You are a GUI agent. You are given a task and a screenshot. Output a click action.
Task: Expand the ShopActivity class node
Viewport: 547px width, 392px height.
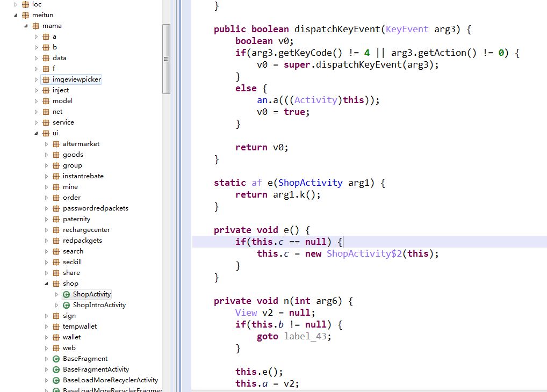coord(56,294)
